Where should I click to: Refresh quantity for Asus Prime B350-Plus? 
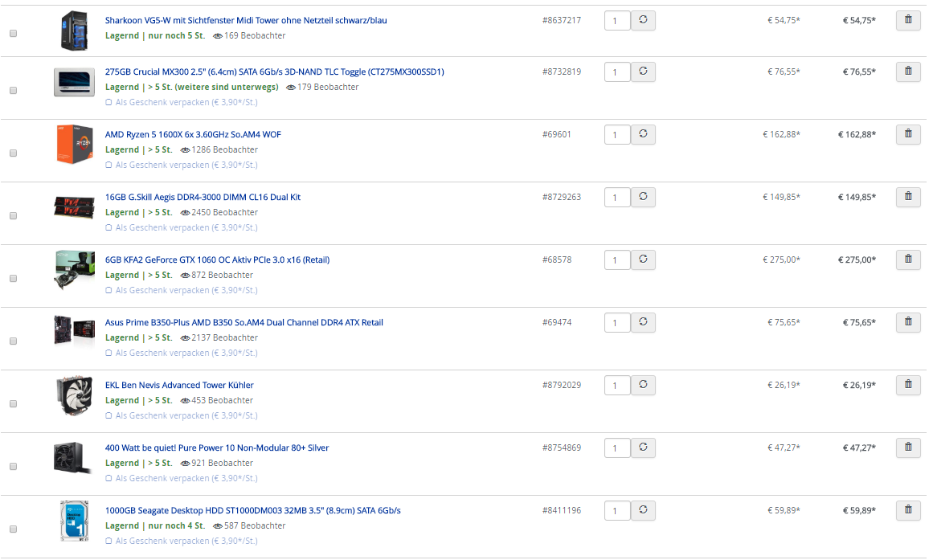[x=643, y=322]
